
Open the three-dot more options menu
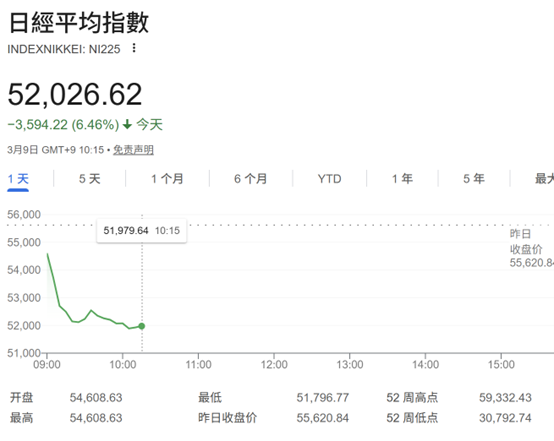(x=134, y=48)
